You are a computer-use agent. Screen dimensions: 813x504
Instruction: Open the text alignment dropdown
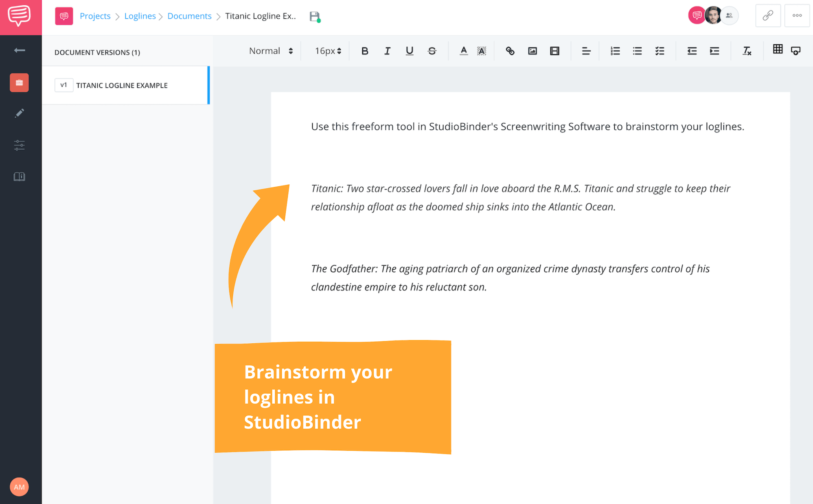click(586, 51)
